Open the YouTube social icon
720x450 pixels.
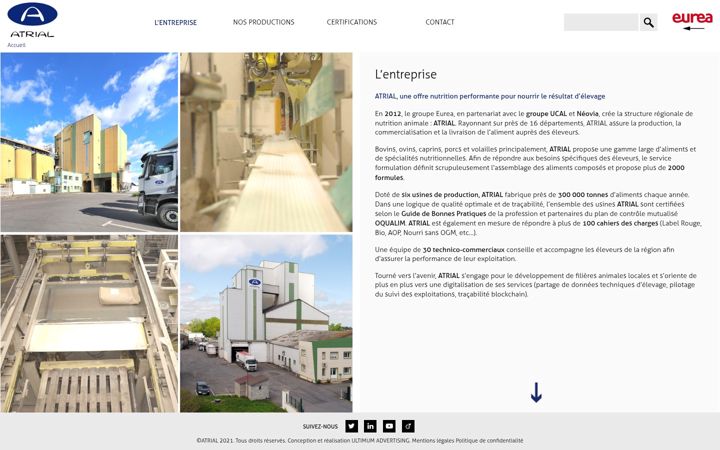click(x=389, y=426)
